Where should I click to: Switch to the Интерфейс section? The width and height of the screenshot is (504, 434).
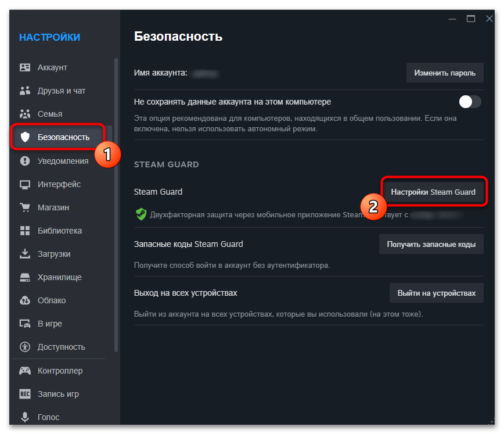click(62, 184)
